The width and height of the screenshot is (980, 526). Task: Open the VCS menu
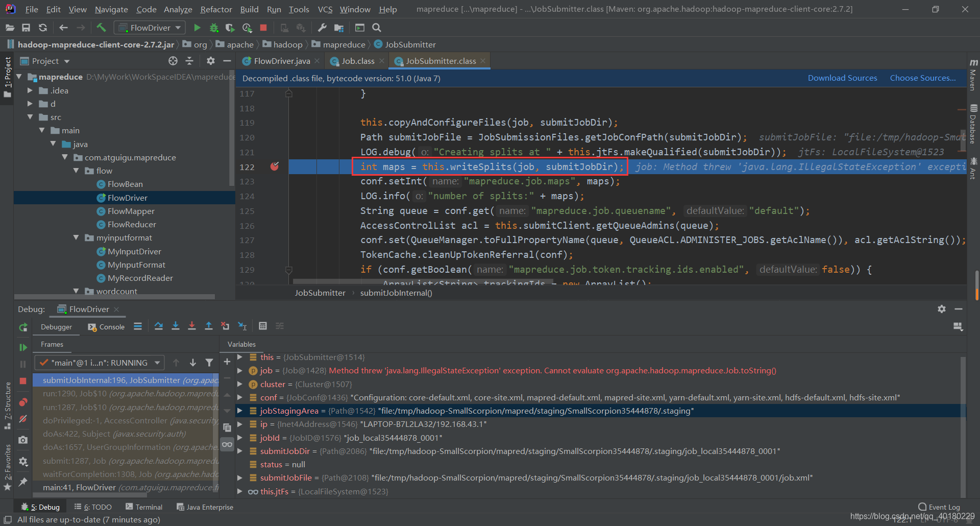coord(325,9)
